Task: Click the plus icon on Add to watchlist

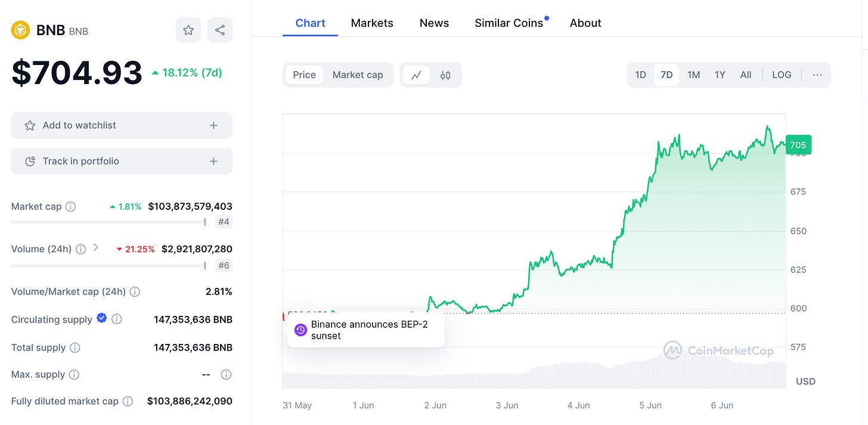Action: (213, 126)
